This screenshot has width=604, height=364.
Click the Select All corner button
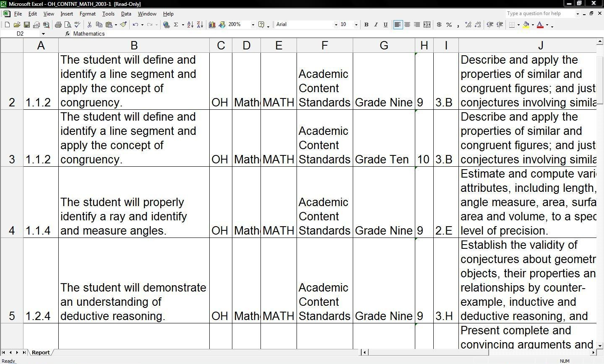click(x=12, y=45)
